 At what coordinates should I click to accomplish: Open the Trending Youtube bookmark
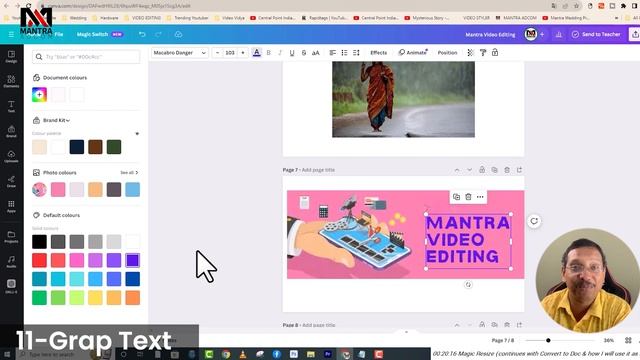tap(188, 18)
